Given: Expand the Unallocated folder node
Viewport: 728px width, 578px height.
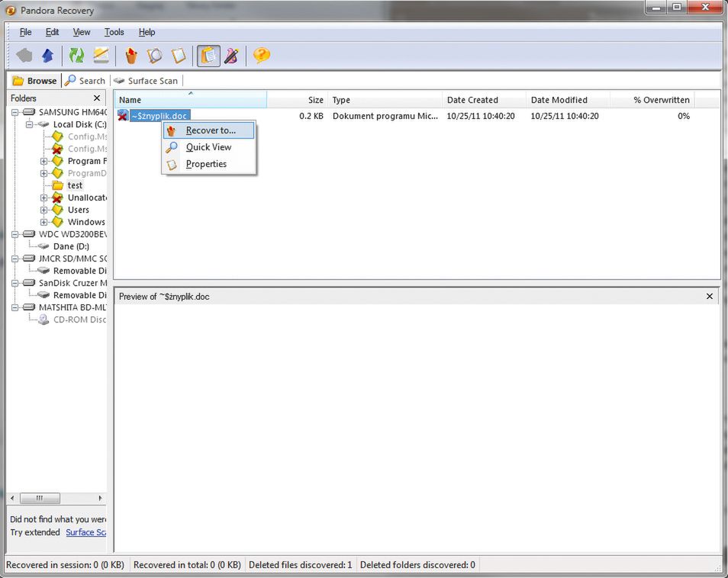Looking at the screenshot, I should tap(43, 197).
